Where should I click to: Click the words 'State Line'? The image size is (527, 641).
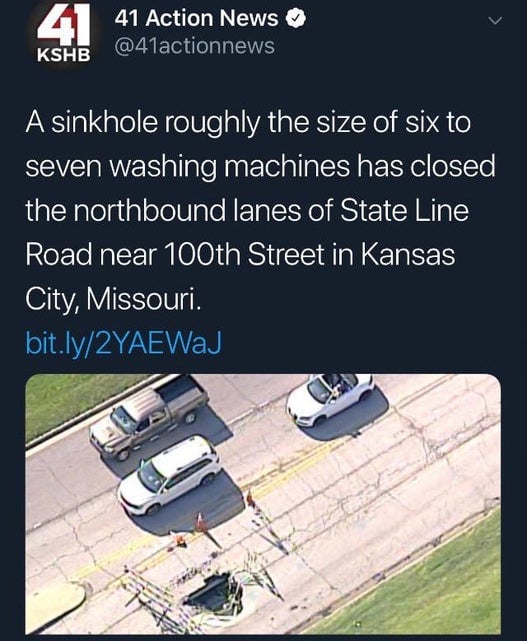point(404,210)
